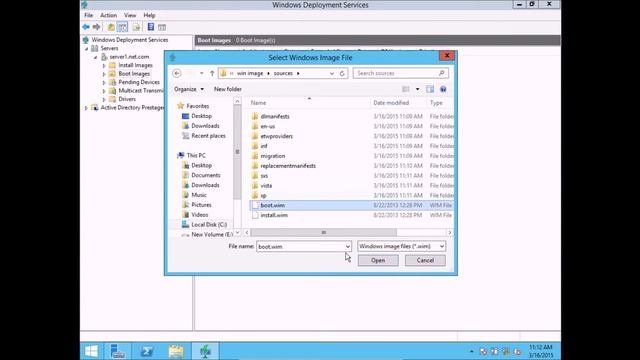Open Server Manager from the taskbar
Viewport: 640px width, 360px height.
[x=118, y=351]
